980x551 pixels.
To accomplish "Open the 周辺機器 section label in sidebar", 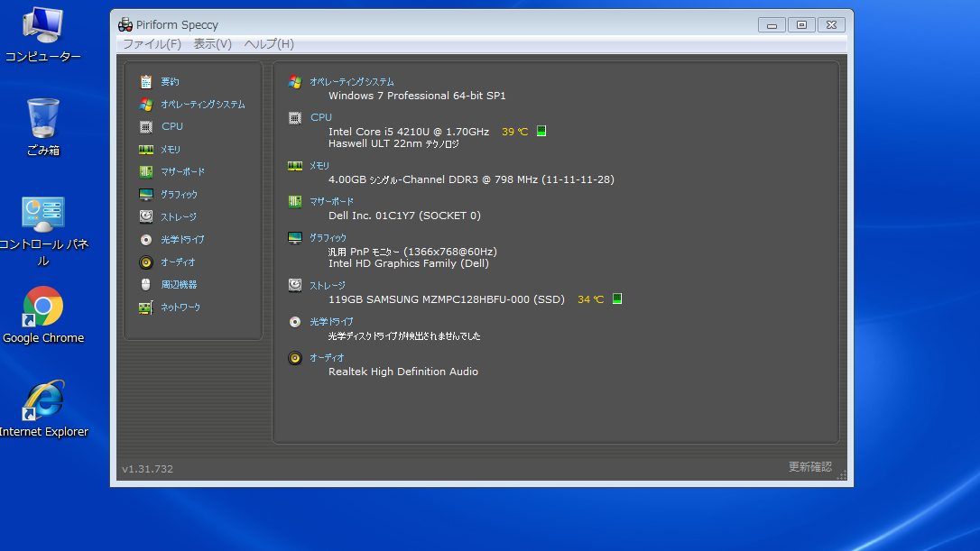I will (x=179, y=285).
